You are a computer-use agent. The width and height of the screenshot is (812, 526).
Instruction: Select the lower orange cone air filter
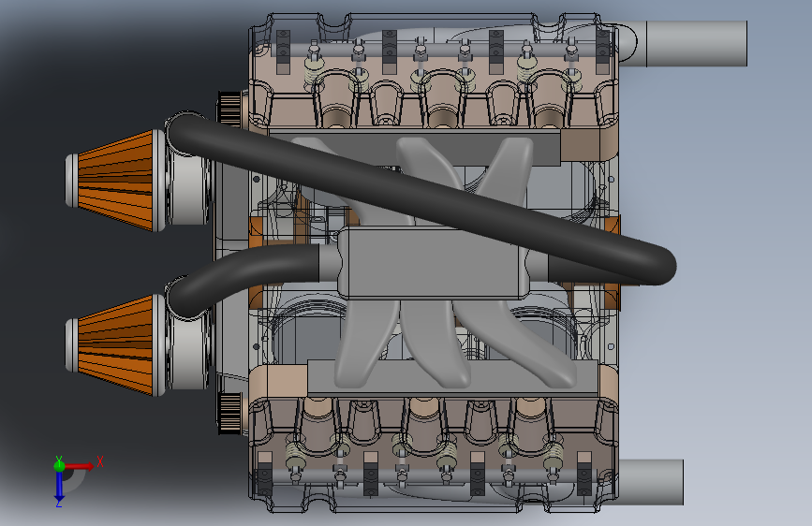click(116, 345)
